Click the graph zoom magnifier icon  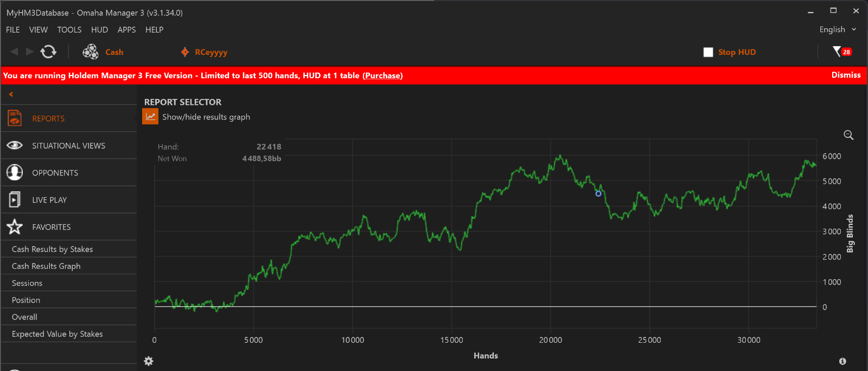pyautogui.click(x=848, y=135)
